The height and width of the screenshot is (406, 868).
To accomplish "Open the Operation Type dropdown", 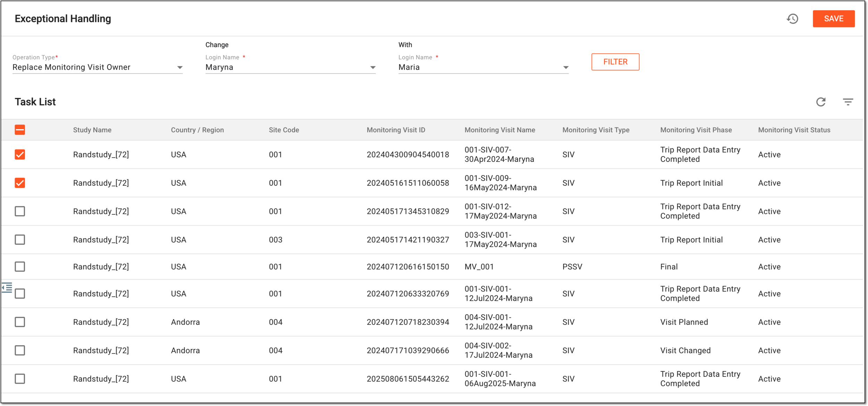I will tap(98, 67).
